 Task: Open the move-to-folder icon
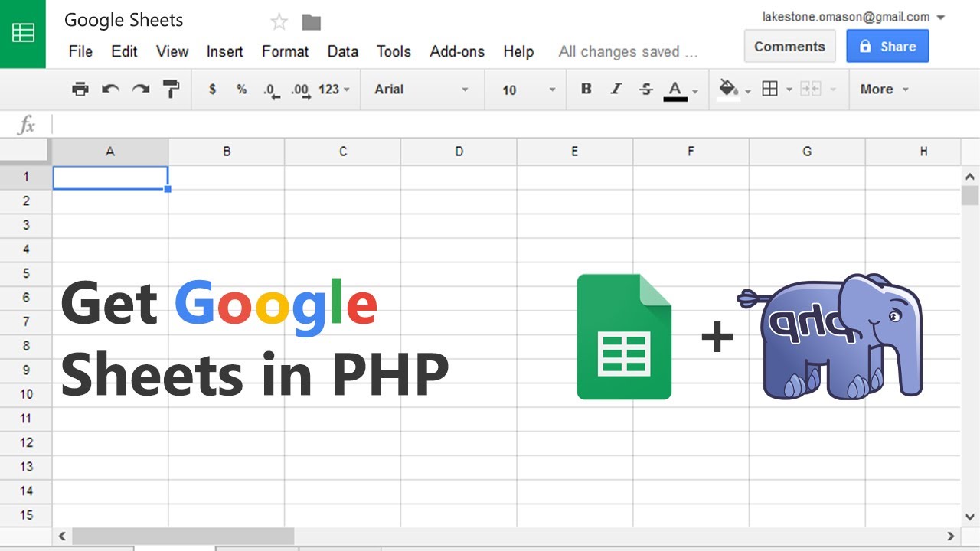pyautogui.click(x=311, y=21)
